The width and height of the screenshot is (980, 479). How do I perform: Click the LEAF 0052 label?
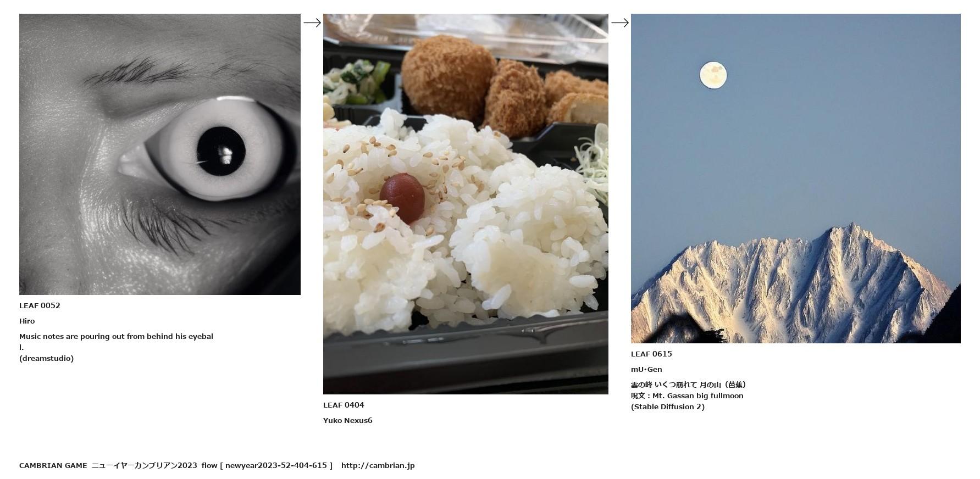tap(40, 305)
